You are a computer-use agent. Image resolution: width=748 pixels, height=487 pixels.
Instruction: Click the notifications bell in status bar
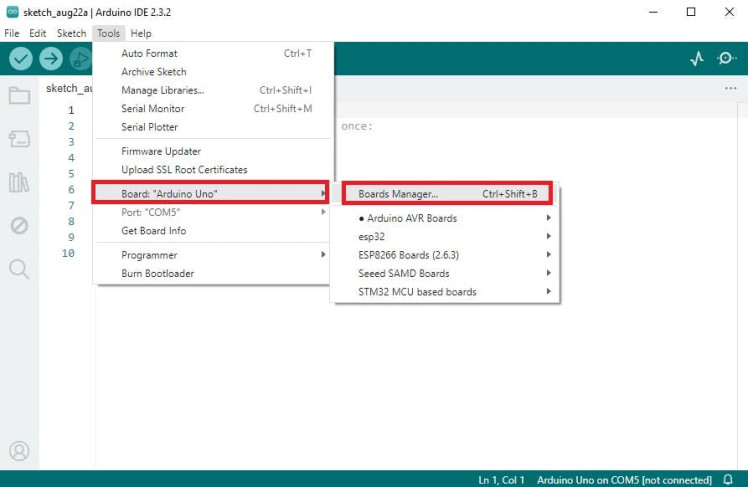[728, 479]
